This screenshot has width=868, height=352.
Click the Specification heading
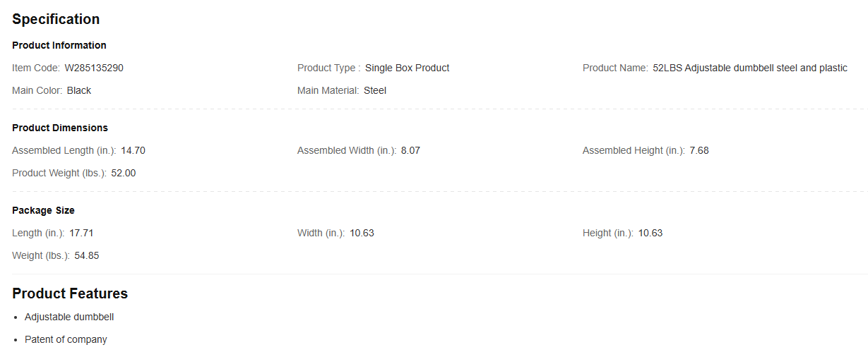(x=56, y=19)
